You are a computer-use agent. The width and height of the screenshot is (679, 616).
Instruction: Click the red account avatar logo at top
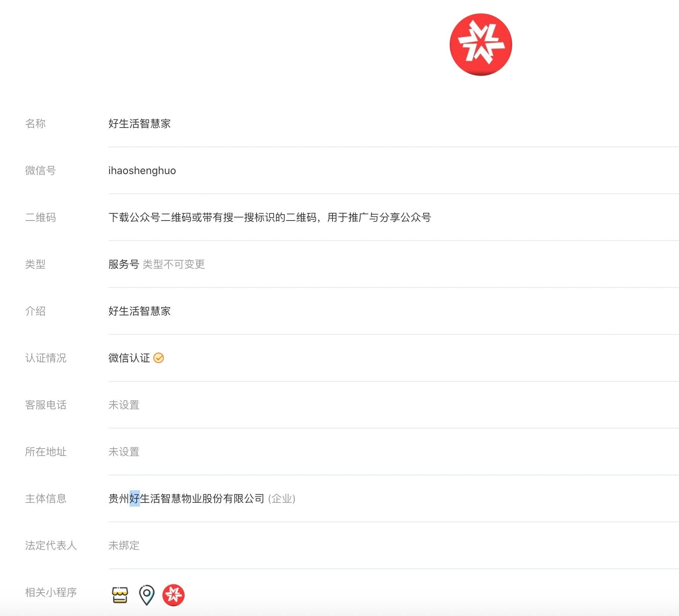[x=481, y=45]
